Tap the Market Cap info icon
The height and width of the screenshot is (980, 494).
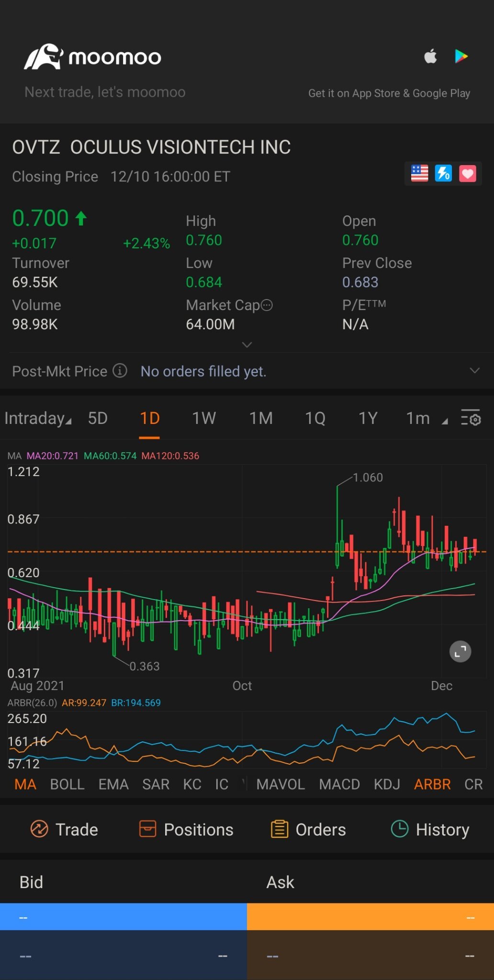[x=267, y=305]
